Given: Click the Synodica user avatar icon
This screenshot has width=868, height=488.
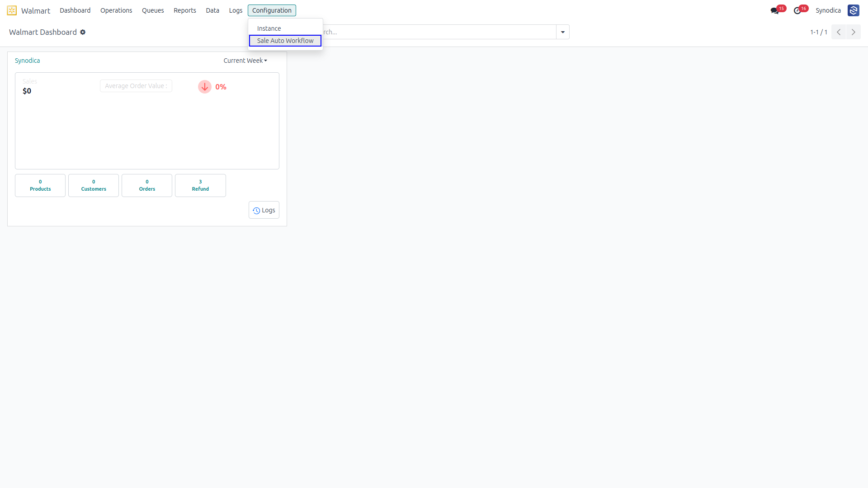Looking at the screenshot, I should coord(854,10).
